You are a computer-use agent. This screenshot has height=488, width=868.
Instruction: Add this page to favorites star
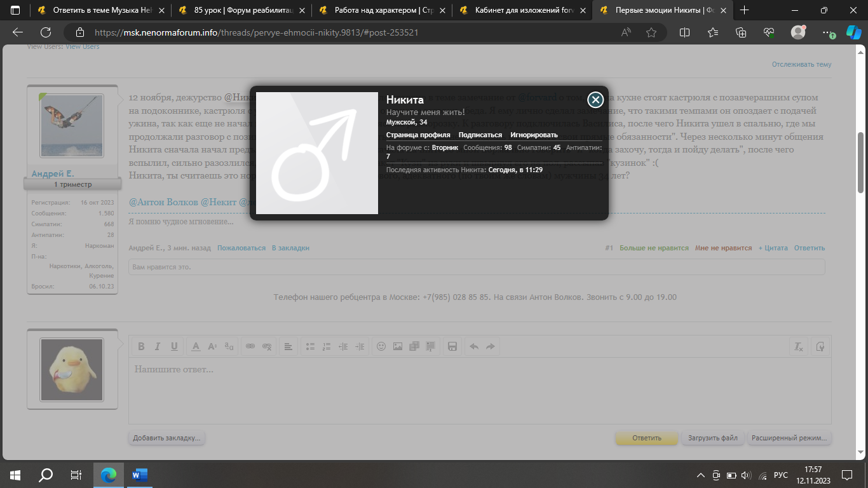coord(651,32)
